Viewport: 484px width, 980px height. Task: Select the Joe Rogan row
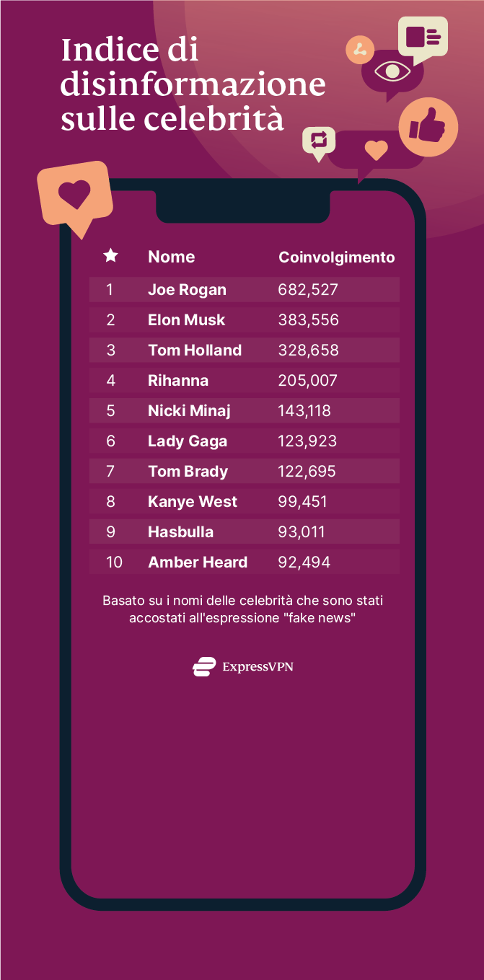pos(244,290)
